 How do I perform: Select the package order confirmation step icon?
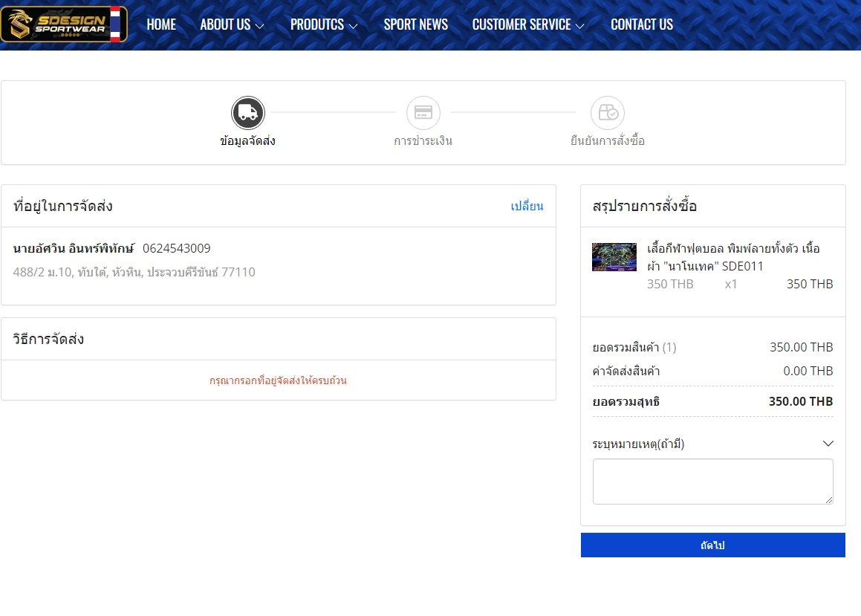(x=607, y=113)
